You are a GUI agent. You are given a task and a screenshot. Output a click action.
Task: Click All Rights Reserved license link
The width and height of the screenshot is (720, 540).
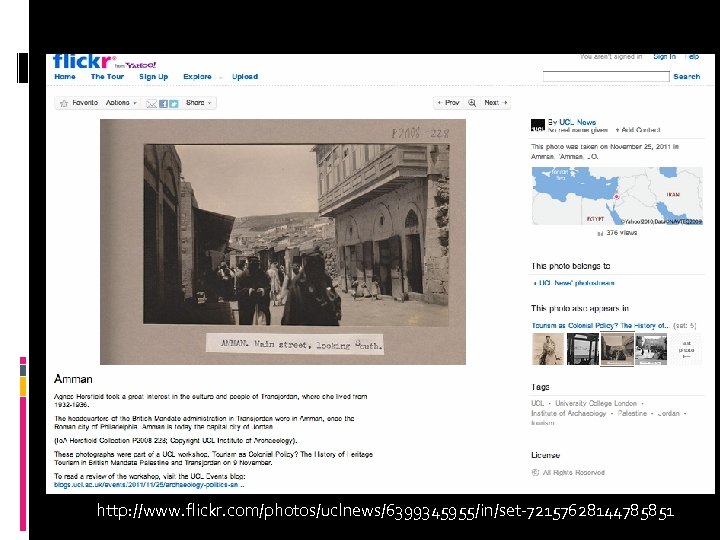click(574, 472)
